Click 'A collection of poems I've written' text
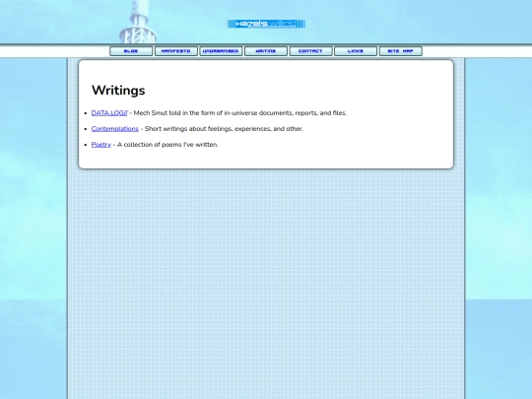The height and width of the screenshot is (399, 532). pyautogui.click(x=167, y=145)
